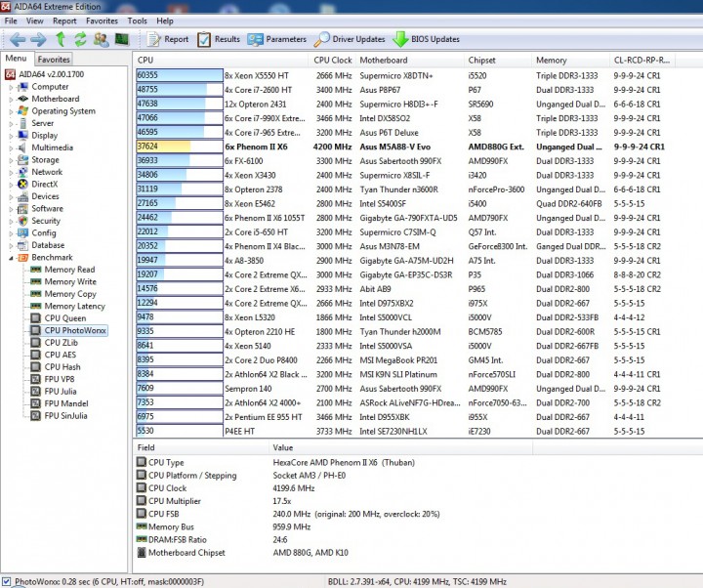The width and height of the screenshot is (703, 588).
Task: Open the Favorites menu
Action: tap(102, 21)
